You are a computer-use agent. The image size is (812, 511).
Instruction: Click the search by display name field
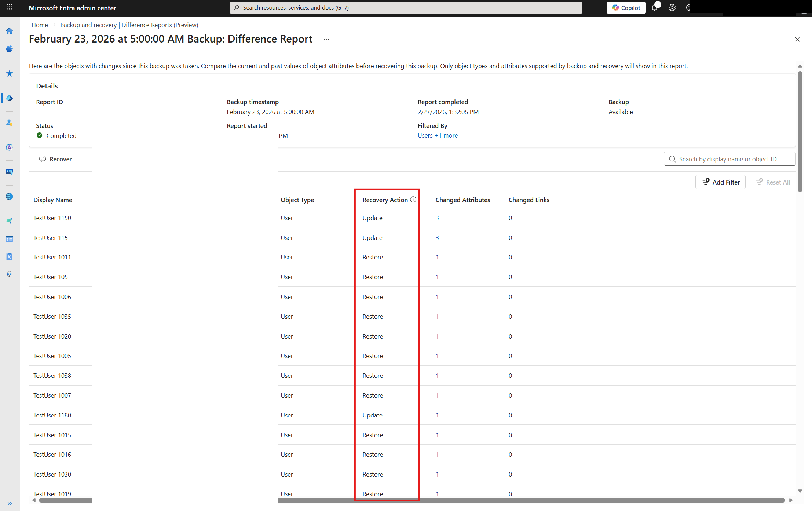[729, 159]
